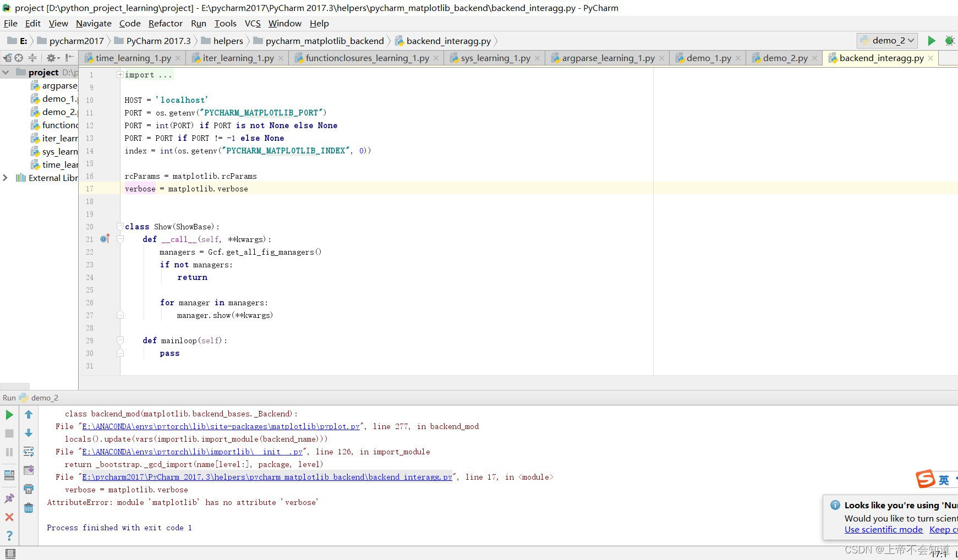Expand External Libraries node
Screen dimensions: 958x560
click(x=6, y=178)
